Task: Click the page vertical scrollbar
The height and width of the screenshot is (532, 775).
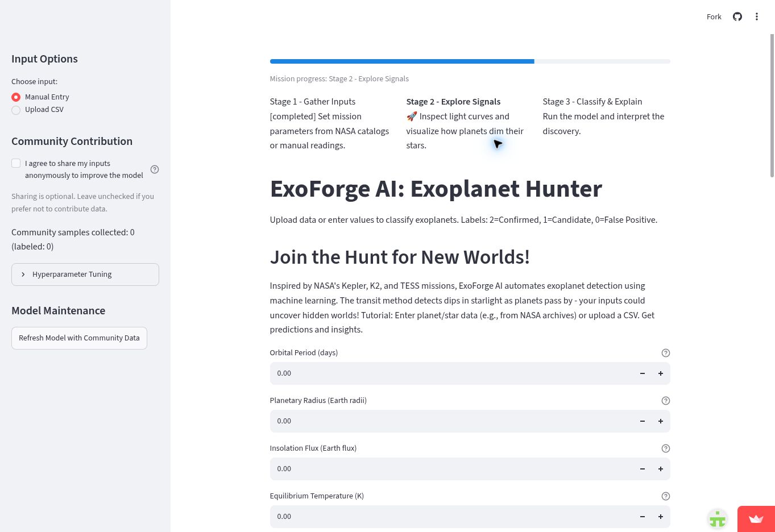Action: [x=772, y=106]
